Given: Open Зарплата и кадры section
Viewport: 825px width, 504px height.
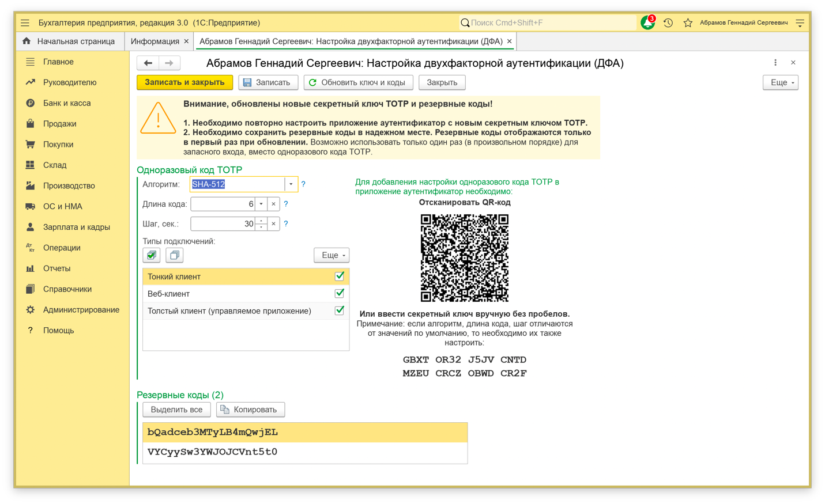Looking at the screenshot, I should [x=77, y=227].
